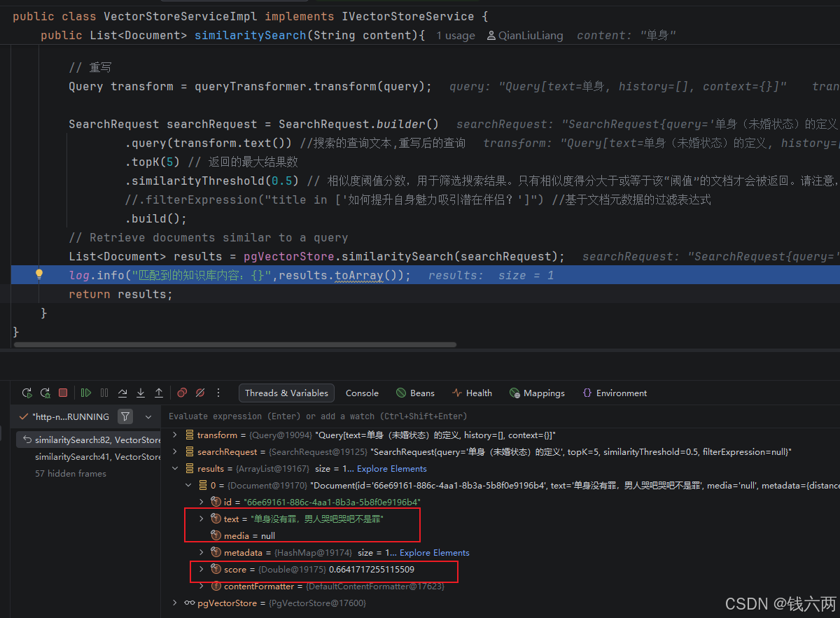Click the frames filter icon
The height and width of the screenshot is (618, 840).
(x=125, y=416)
